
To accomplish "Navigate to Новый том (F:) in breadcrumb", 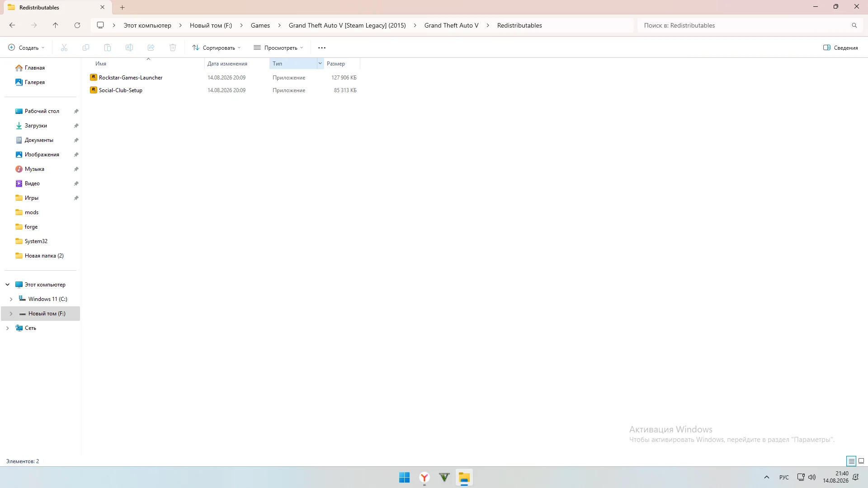I will (x=211, y=25).
